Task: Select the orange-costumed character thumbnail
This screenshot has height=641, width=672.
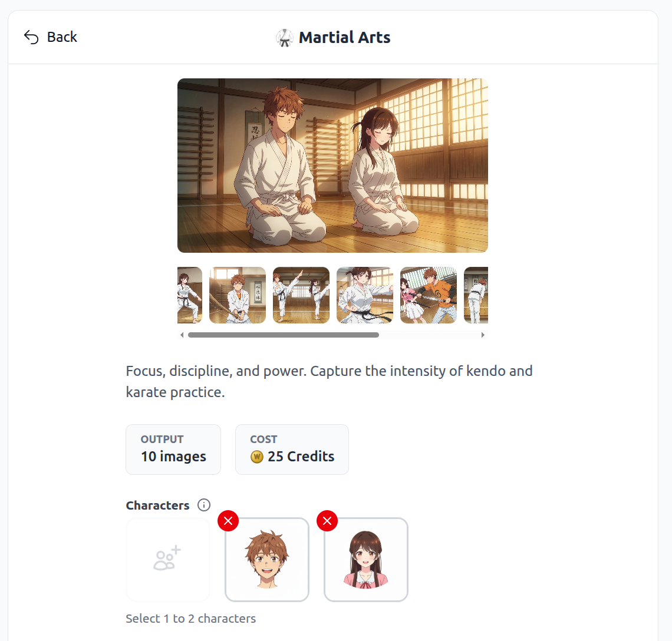Action: pos(428,295)
